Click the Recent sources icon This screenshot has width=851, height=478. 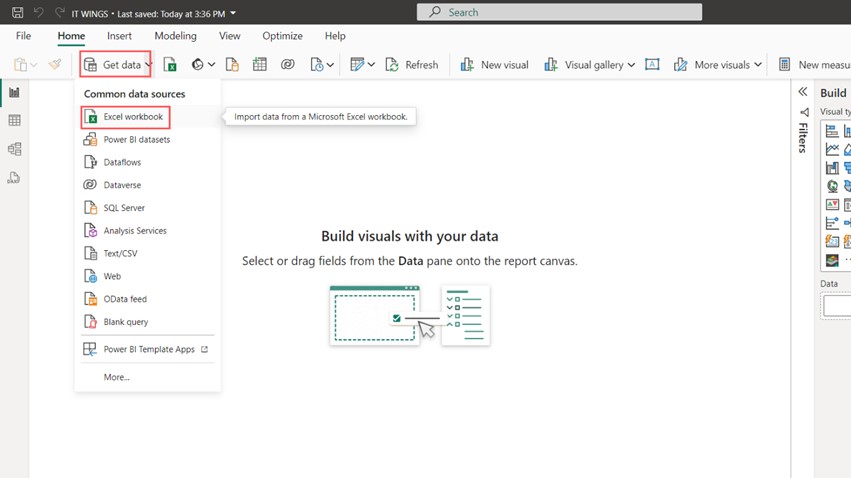317,65
